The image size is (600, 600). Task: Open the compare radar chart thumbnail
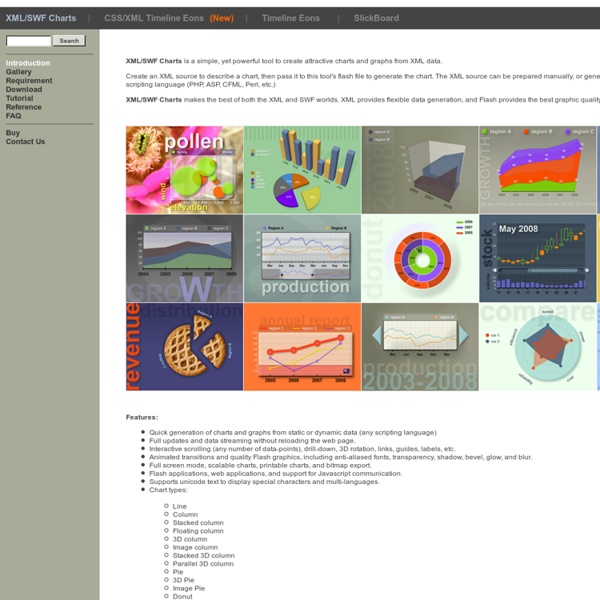[x=538, y=347]
